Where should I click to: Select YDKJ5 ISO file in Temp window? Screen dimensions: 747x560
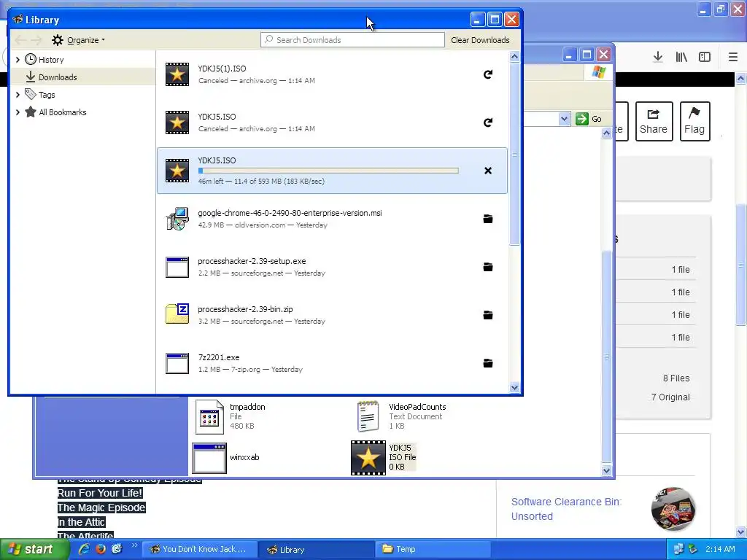[x=384, y=458]
